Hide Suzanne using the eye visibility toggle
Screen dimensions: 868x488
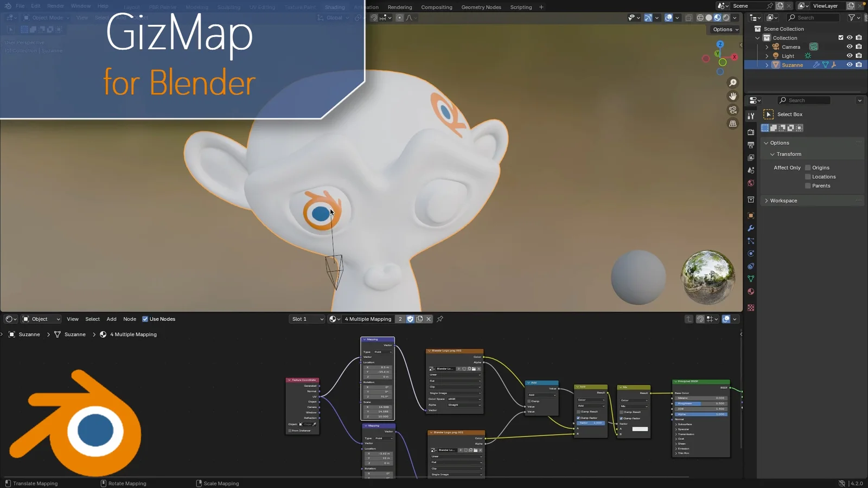tap(850, 65)
